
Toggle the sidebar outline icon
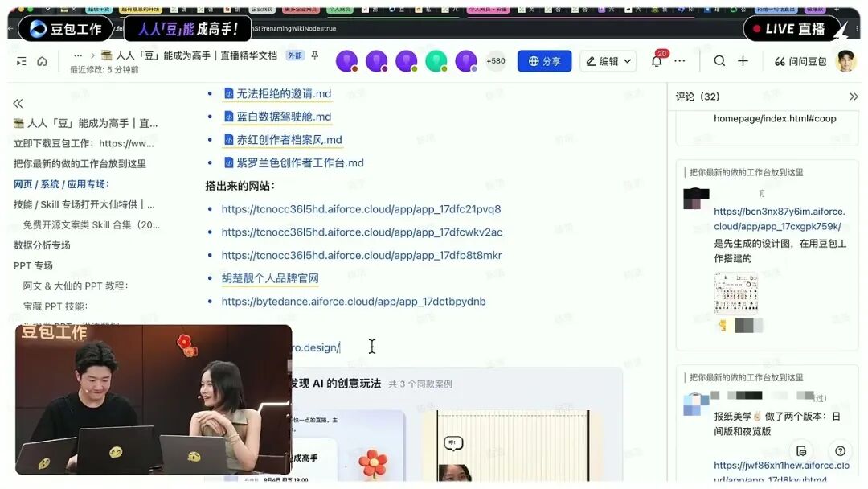point(22,61)
